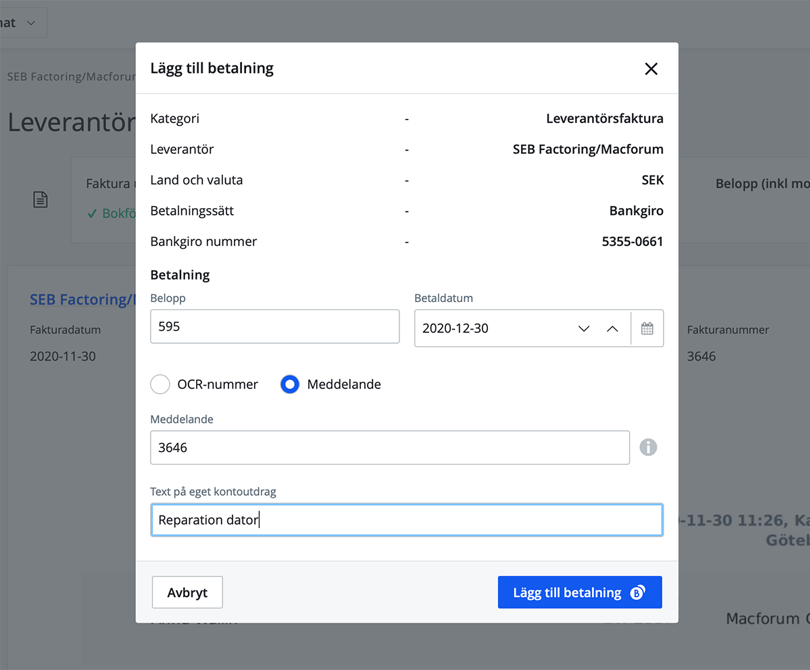
Task: Click the green Bokförd checkmark icon
Action: coord(93,213)
